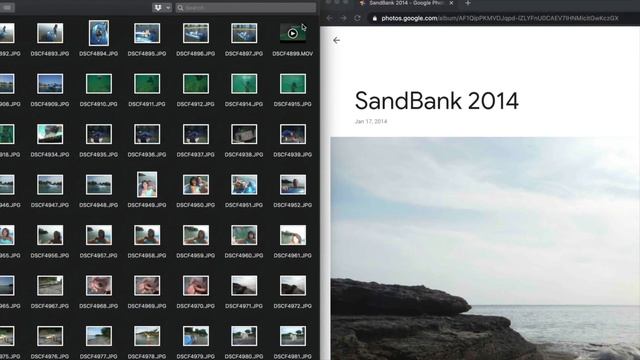This screenshot has width=640, height=360.
Task: Select the DSCF4961.JPG thumbnail
Action: tap(293, 235)
